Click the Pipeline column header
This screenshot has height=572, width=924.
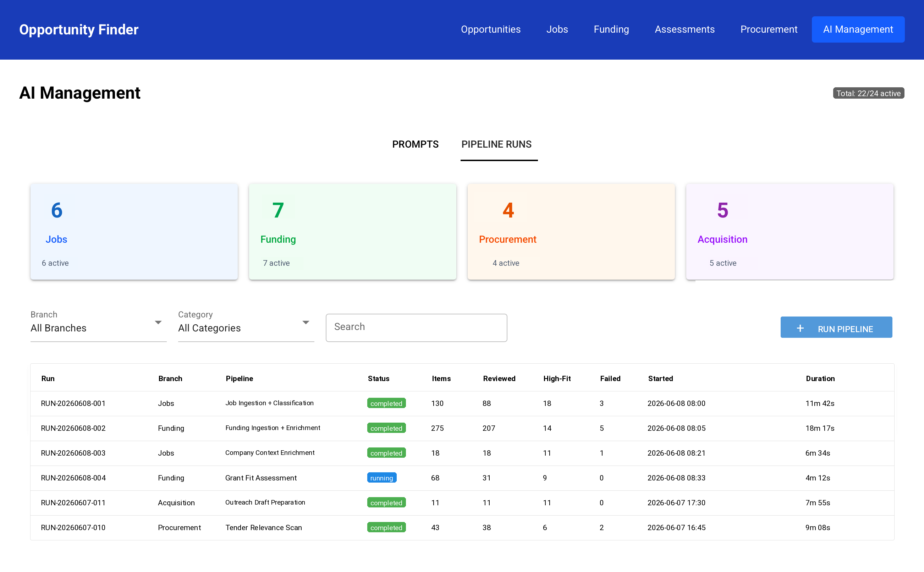pos(240,378)
